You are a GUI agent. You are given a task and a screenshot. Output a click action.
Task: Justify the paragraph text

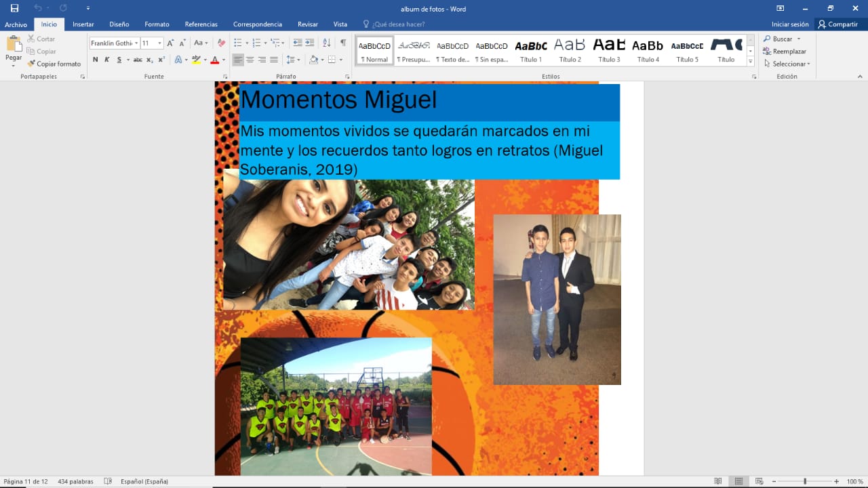coord(274,60)
